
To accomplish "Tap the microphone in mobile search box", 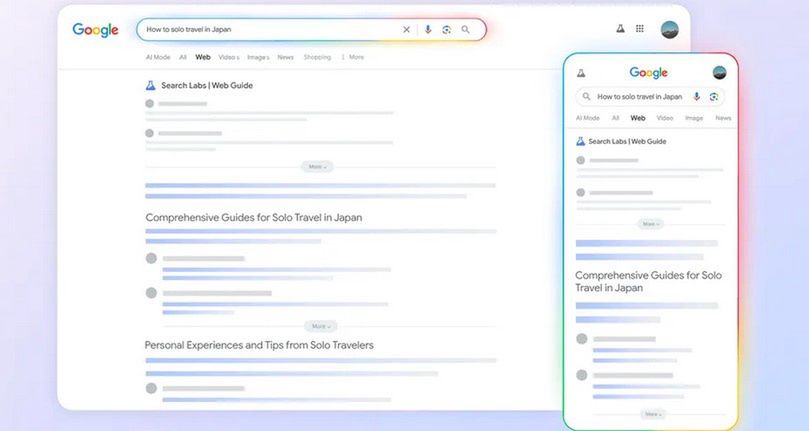I will point(697,97).
